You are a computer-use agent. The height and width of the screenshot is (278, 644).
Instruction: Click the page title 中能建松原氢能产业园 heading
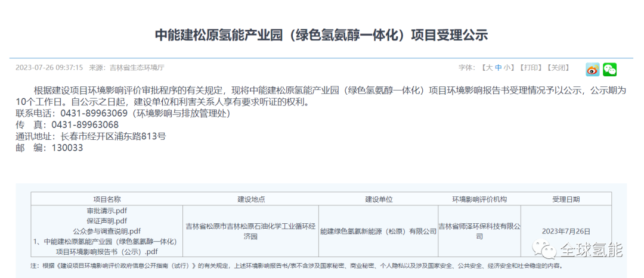coord(321,35)
